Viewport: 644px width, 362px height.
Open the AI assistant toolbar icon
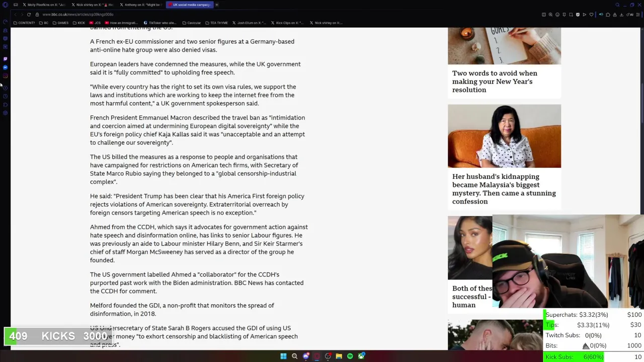click(630, 15)
